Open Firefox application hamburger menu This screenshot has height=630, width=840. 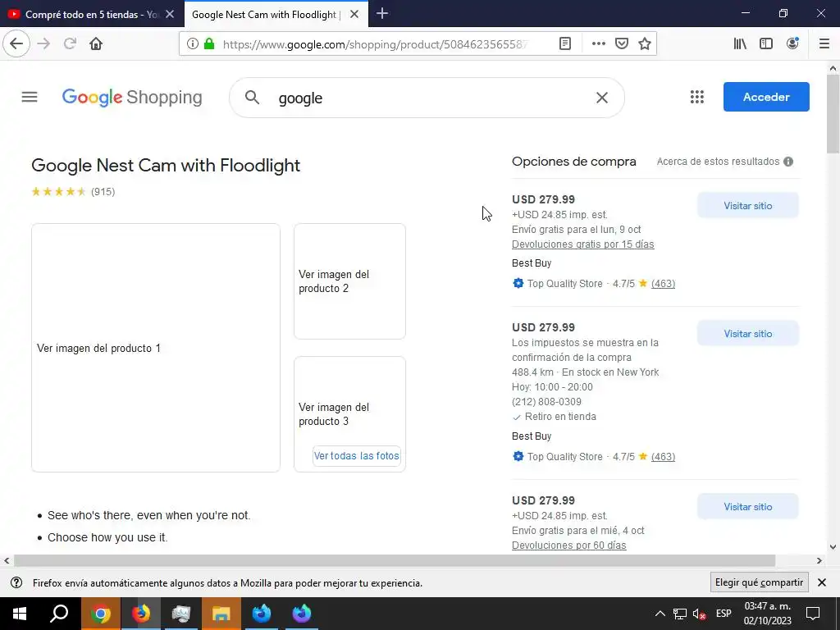[824, 43]
